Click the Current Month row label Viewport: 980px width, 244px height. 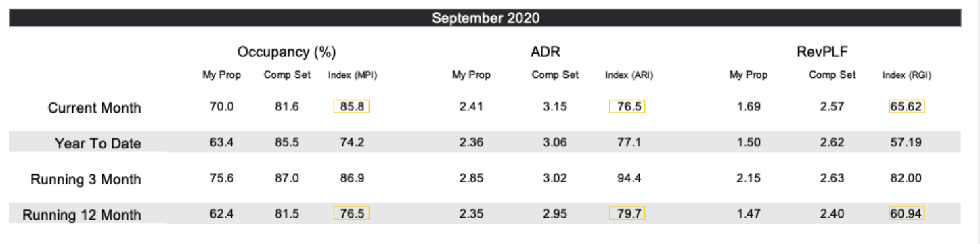95,108
